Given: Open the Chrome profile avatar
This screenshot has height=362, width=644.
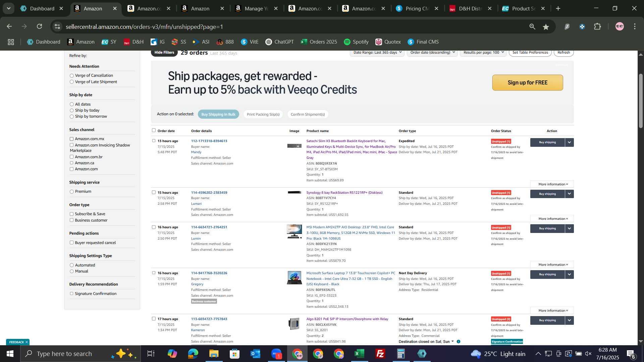Looking at the screenshot, I should (x=620, y=26).
